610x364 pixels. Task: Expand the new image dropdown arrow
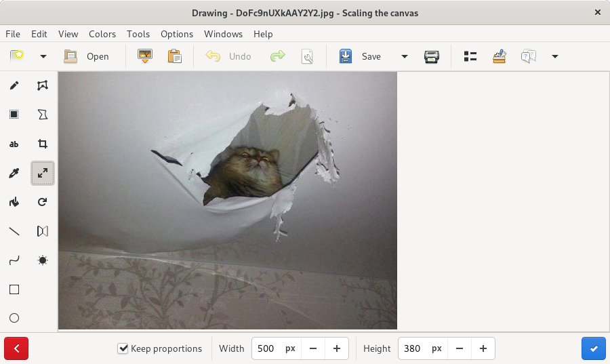coord(43,57)
